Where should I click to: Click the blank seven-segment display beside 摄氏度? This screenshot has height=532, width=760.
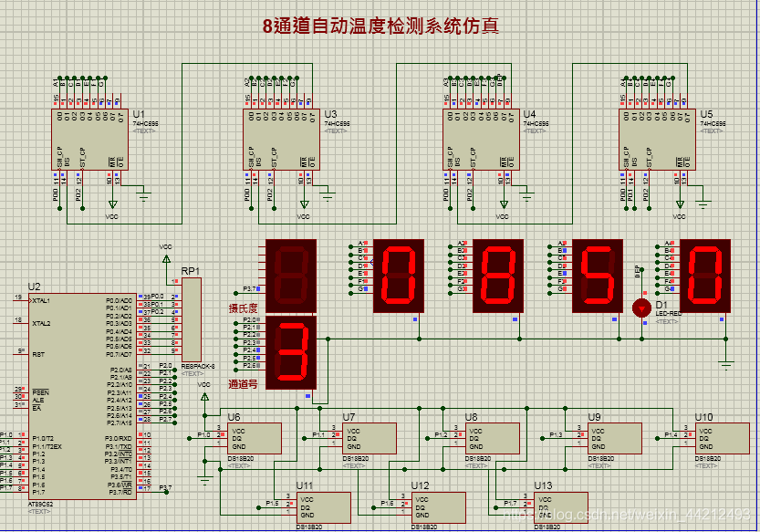pos(291,276)
